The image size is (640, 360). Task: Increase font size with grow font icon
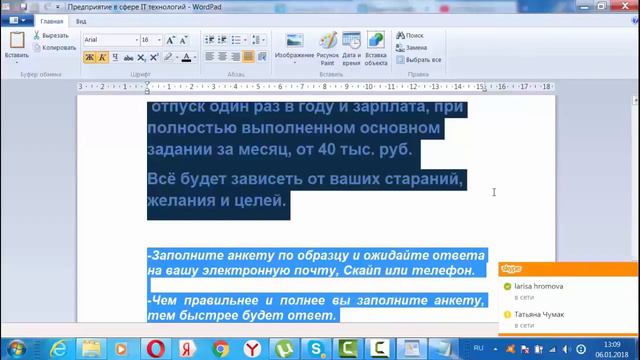pos(170,40)
